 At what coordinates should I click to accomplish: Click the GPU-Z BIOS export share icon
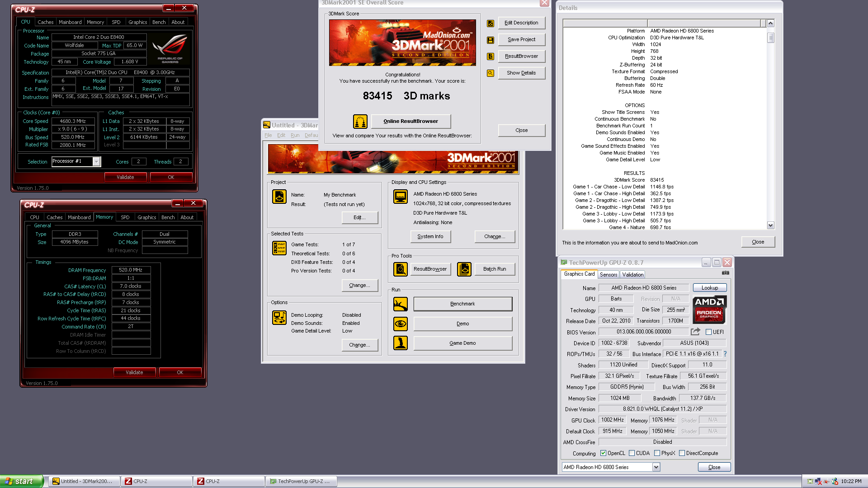pyautogui.click(x=695, y=332)
